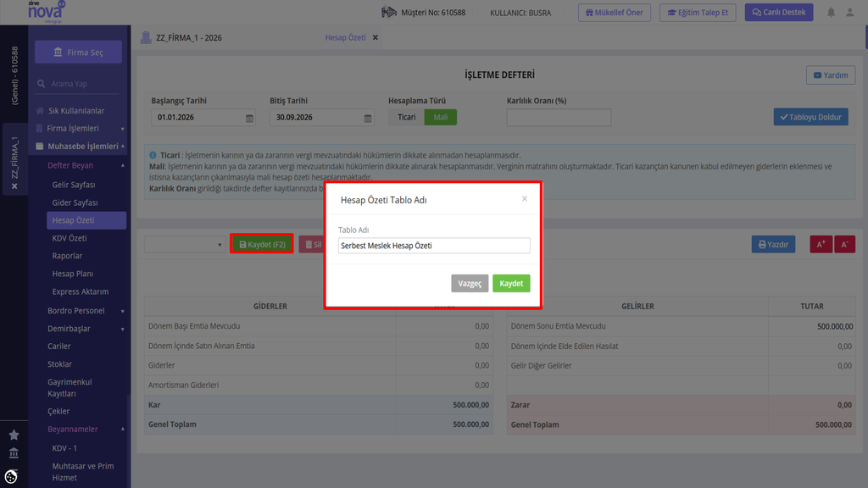Click the Tablo Adı text field
The width and height of the screenshot is (868, 488).
tap(434, 246)
